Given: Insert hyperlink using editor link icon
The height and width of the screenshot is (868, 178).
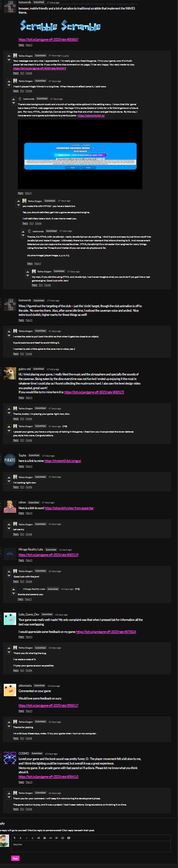Looking at the screenshot, I should tap(51, 838).
